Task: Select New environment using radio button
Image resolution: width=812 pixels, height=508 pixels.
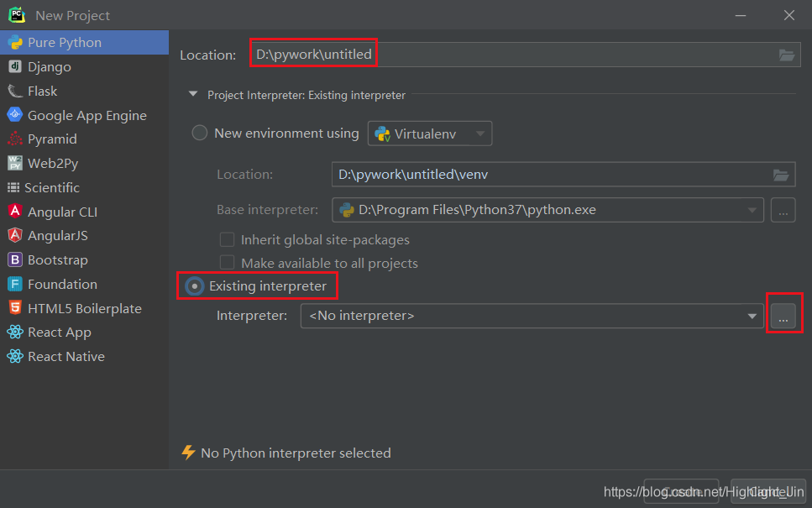Action: coord(200,133)
